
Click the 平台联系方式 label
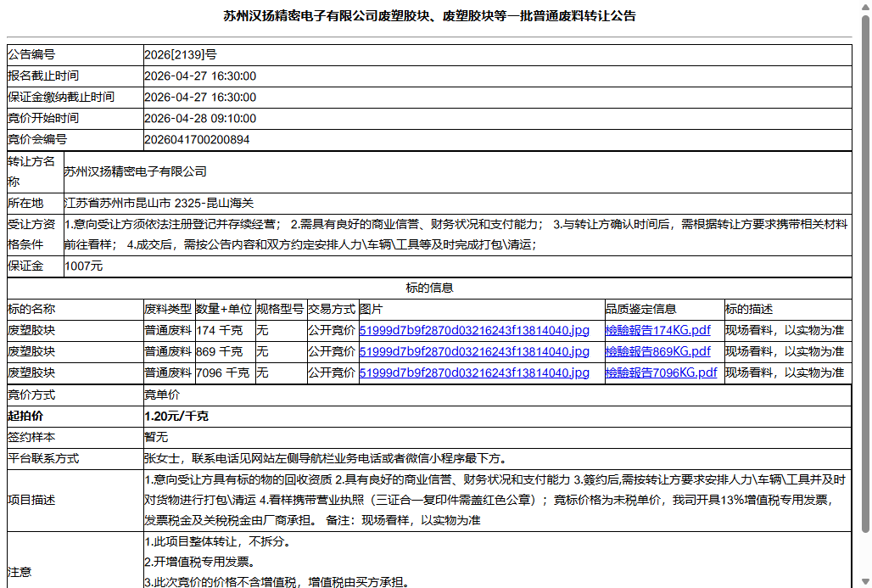pyautogui.click(x=42, y=458)
